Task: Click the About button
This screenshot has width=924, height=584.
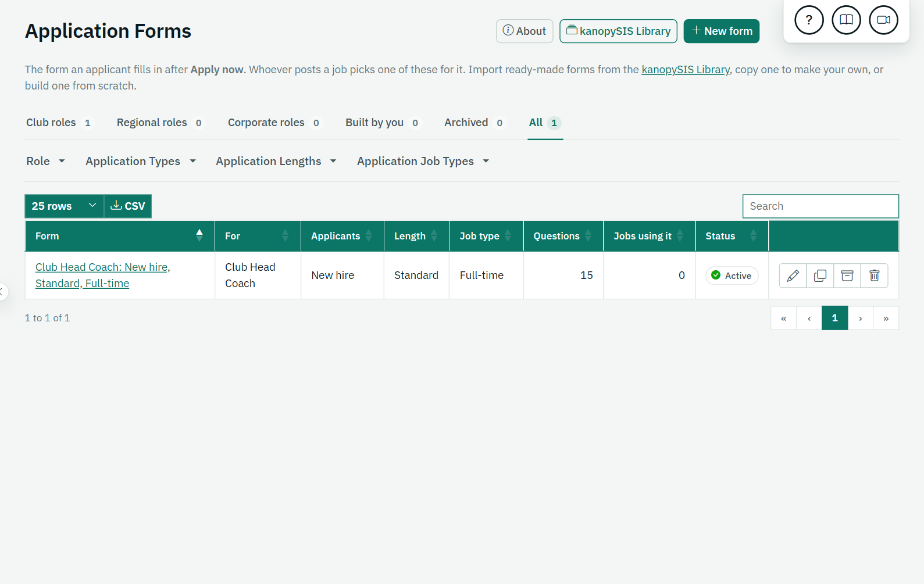Action: [525, 31]
